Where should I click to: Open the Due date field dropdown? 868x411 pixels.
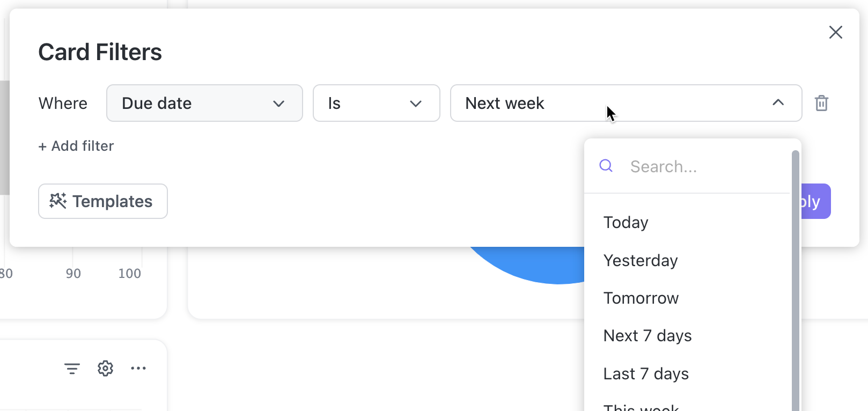(204, 103)
